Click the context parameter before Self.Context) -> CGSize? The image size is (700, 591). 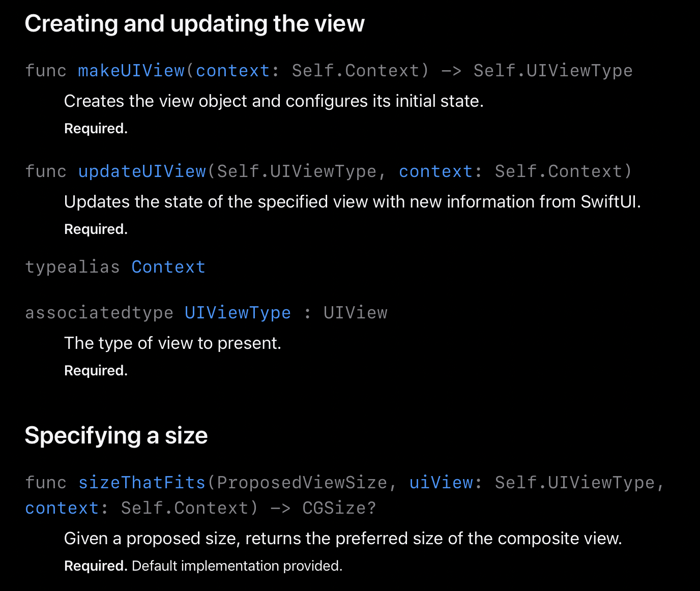pyautogui.click(x=62, y=508)
